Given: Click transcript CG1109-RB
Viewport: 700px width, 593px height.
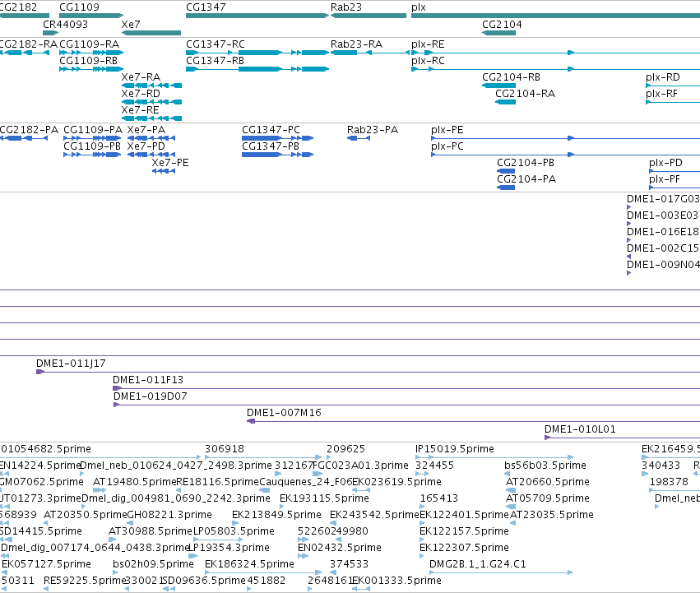Looking at the screenshot, I should pos(91,69).
